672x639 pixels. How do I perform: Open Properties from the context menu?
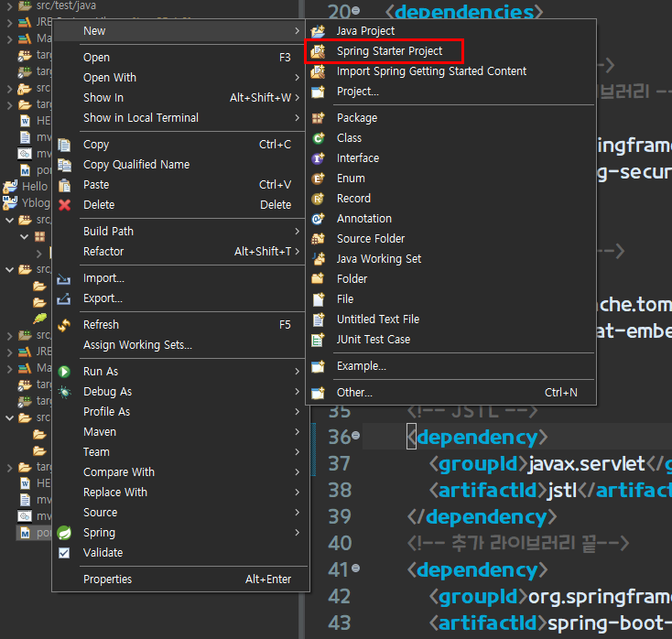tap(179, 579)
